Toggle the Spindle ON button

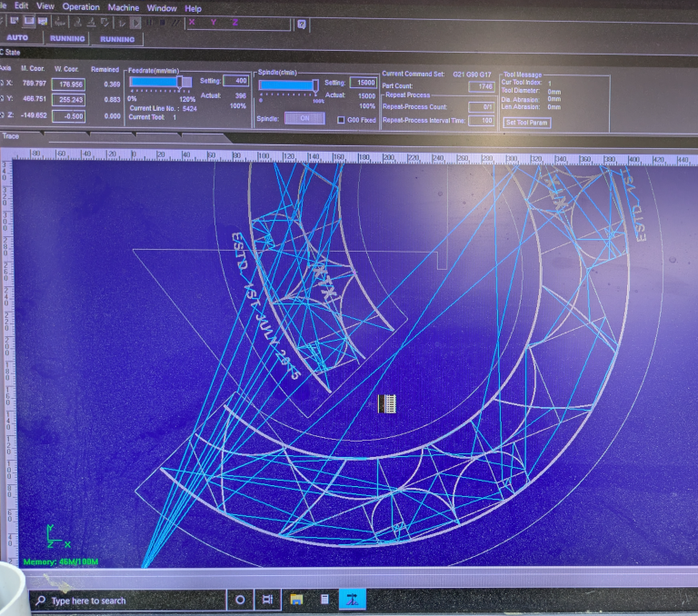tap(304, 118)
